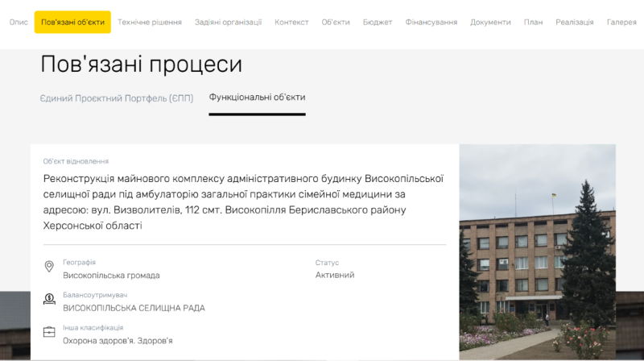The width and height of the screenshot is (644, 361).
Task: Click Охорона здоров'я. Здоров'я classification text
Action: 118,341
